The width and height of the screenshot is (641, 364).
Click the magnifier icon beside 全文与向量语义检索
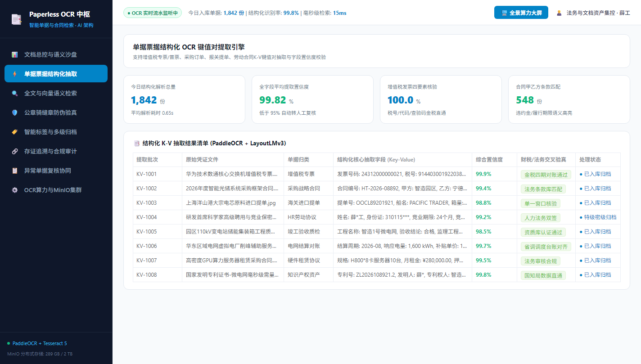pyautogui.click(x=15, y=93)
